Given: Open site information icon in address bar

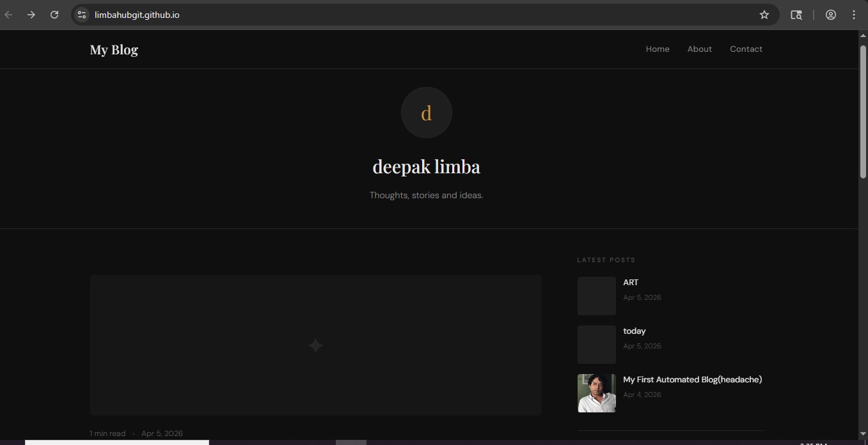Looking at the screenshot, I should (81, 15).
